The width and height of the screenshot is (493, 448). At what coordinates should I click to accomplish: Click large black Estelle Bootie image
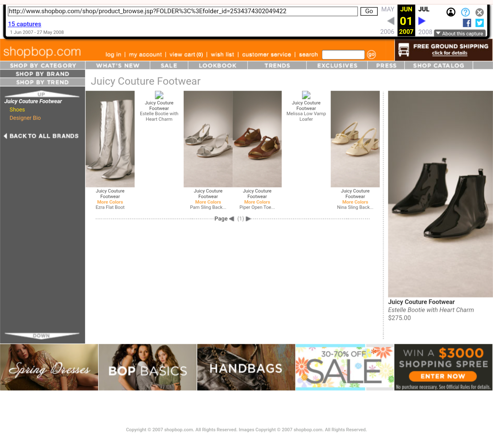tap(440, 194)
